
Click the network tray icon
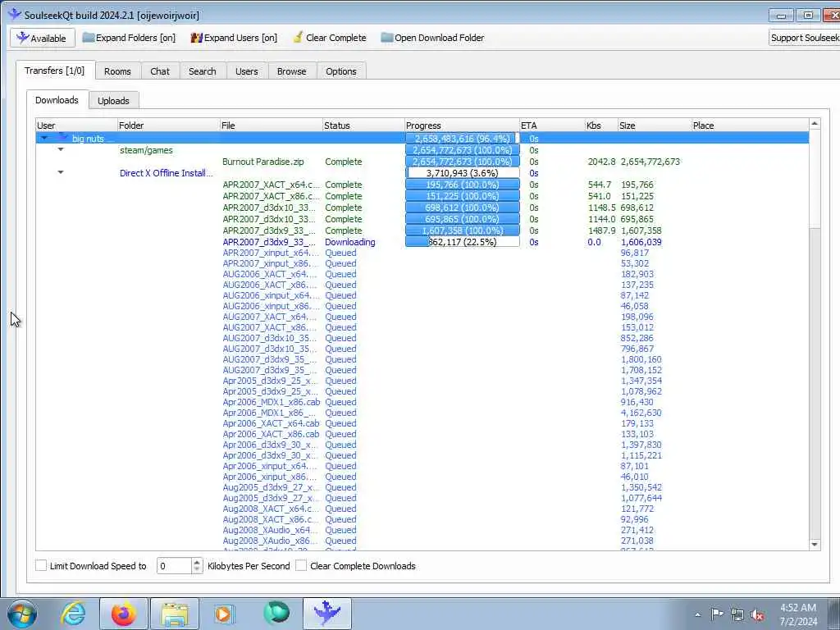tap(737, 614)
